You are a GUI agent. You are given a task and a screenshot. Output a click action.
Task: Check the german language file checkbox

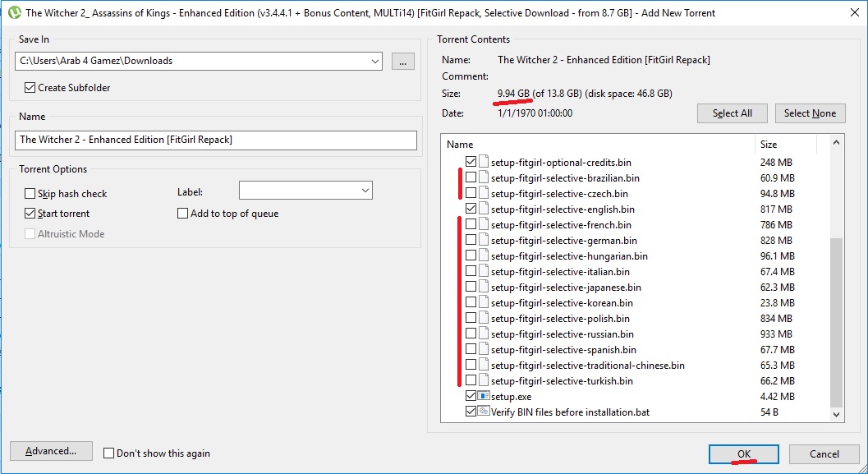tap(471, 240)
